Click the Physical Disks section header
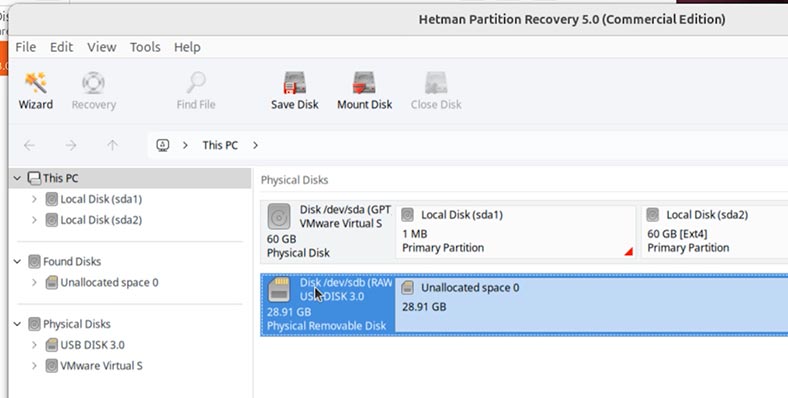The image size is (788, 398). tap(294, 180)
